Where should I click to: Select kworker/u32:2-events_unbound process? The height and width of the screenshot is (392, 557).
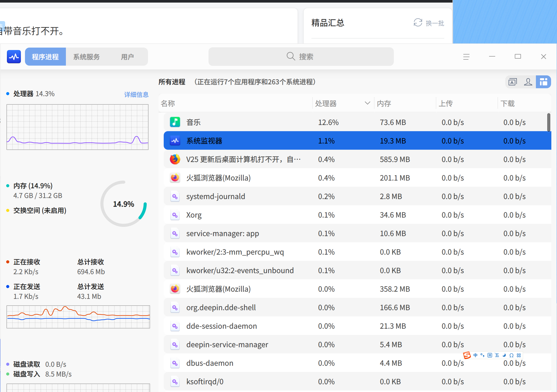357,270
